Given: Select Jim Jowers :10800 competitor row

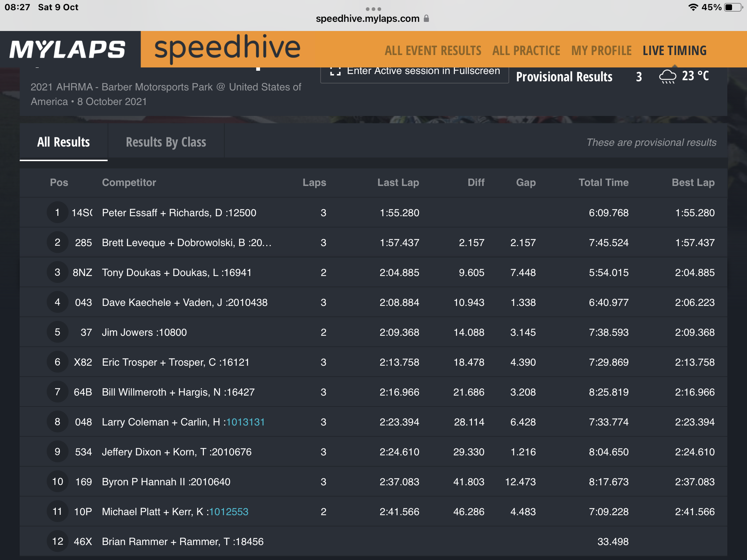Looking at the screenshot, I should (373, 332).
